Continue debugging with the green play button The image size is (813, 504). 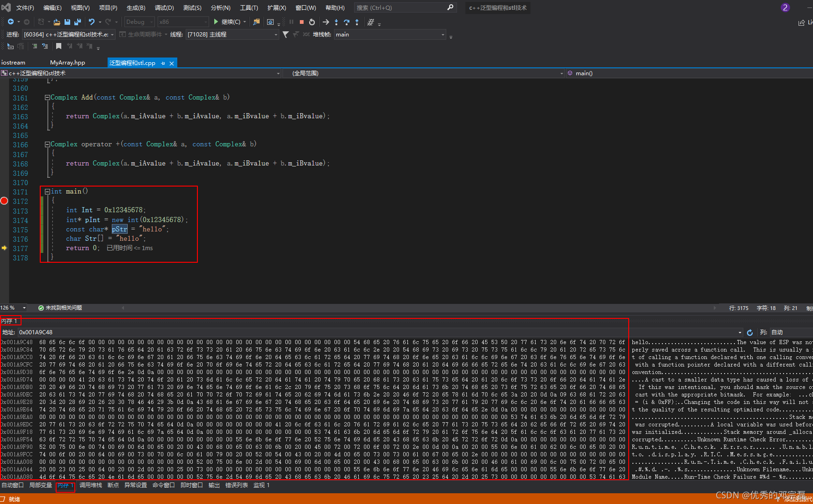pos(216,22)
